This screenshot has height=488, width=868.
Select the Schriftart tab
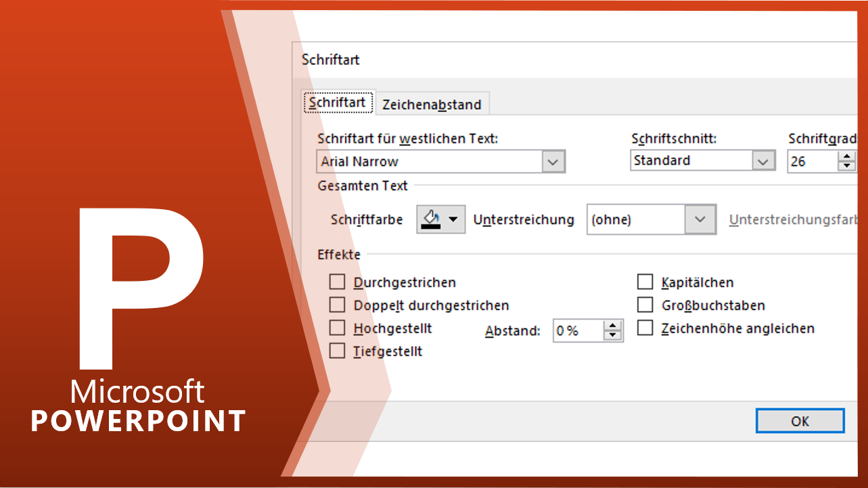pos(338,103)
